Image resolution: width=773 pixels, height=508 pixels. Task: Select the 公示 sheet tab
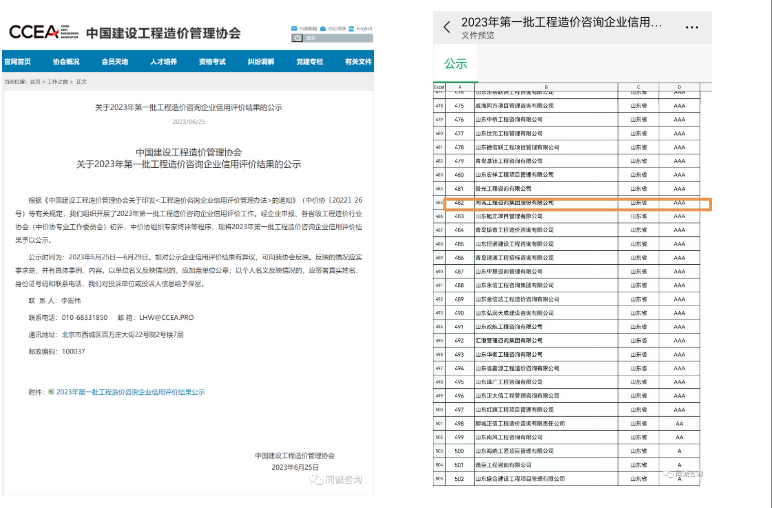456,64
